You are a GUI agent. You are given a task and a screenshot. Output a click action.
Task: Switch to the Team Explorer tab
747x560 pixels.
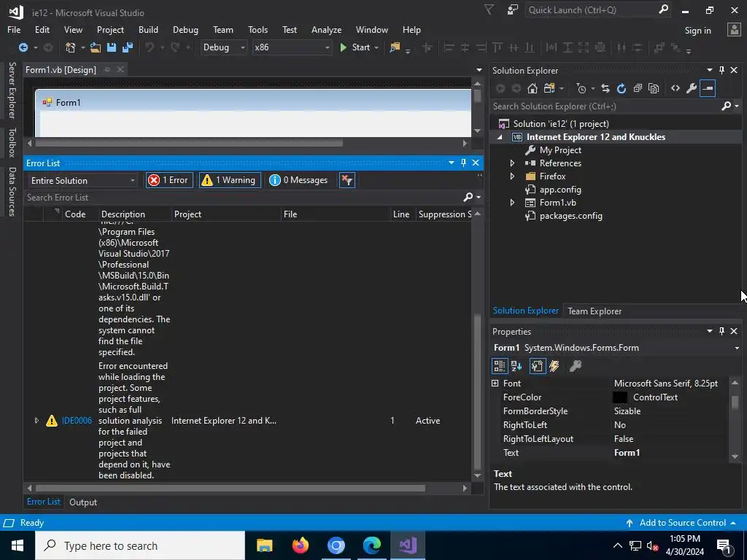(x=594, y=311)
